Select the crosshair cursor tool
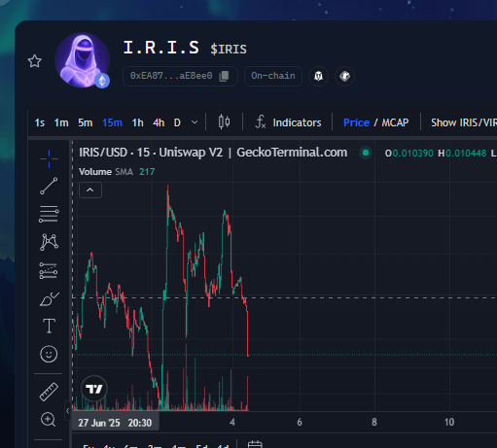 click(49, 158)
